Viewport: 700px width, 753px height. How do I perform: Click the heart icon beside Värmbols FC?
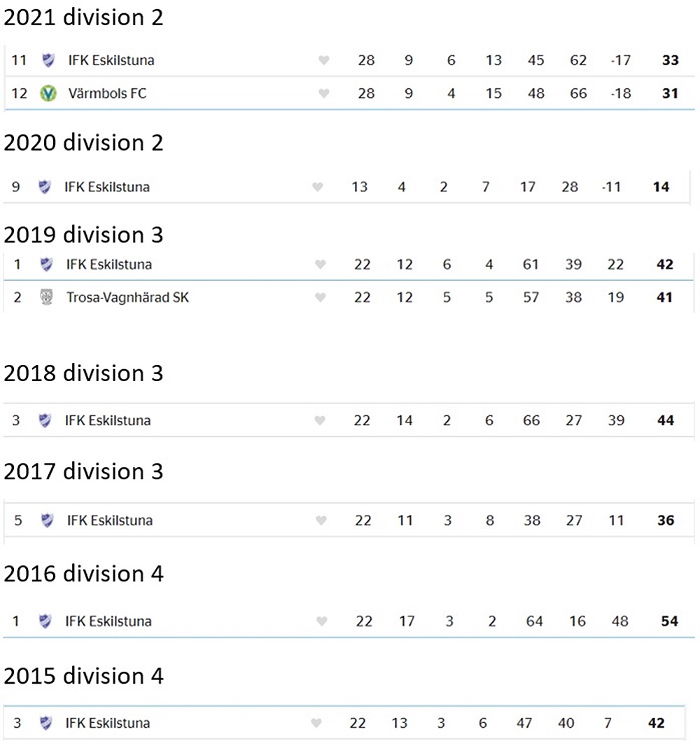tap(324, 93)
